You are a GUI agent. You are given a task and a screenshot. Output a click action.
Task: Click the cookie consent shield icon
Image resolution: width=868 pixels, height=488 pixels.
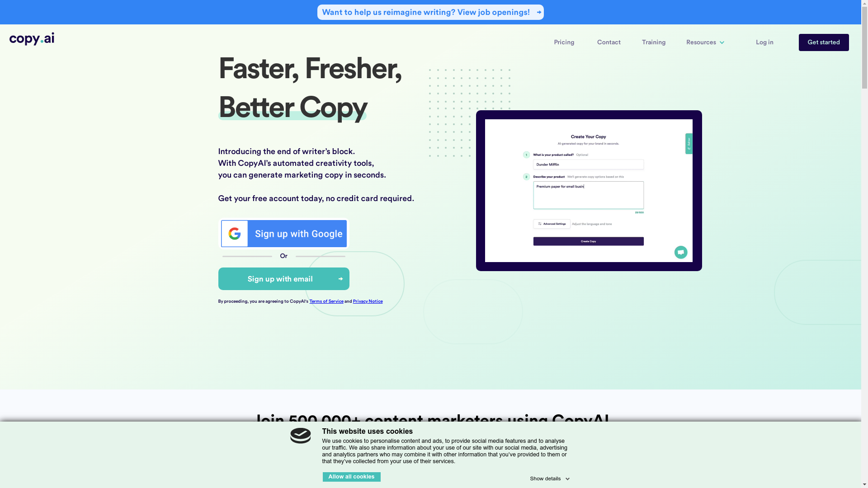tap(301, 436)
